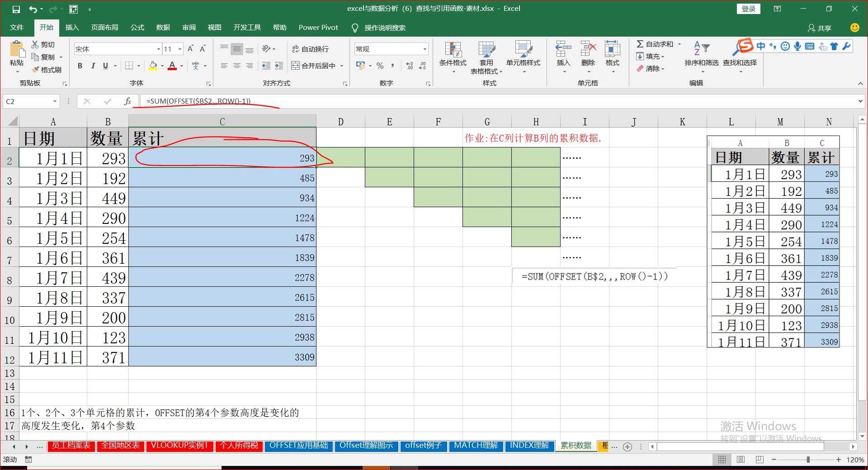This screenshot has width=868, height=470.
Task: Open the AutoSum dropdown arrow
Action: [x=679, y=44]
